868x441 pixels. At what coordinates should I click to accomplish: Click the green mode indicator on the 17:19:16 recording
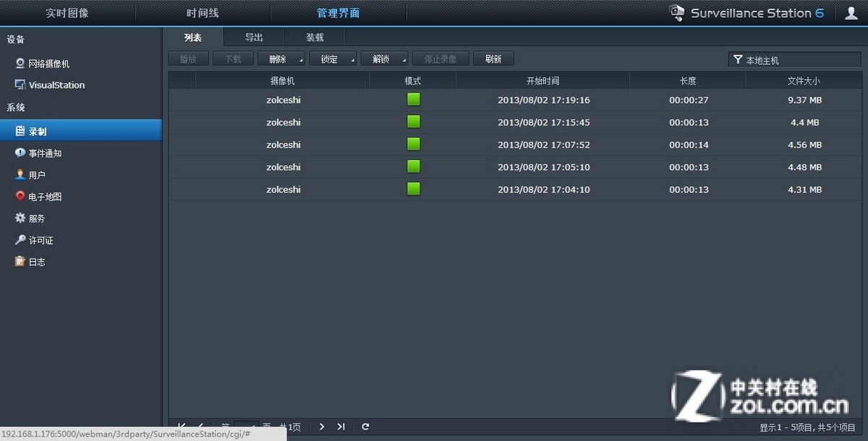tap(413, 99)
